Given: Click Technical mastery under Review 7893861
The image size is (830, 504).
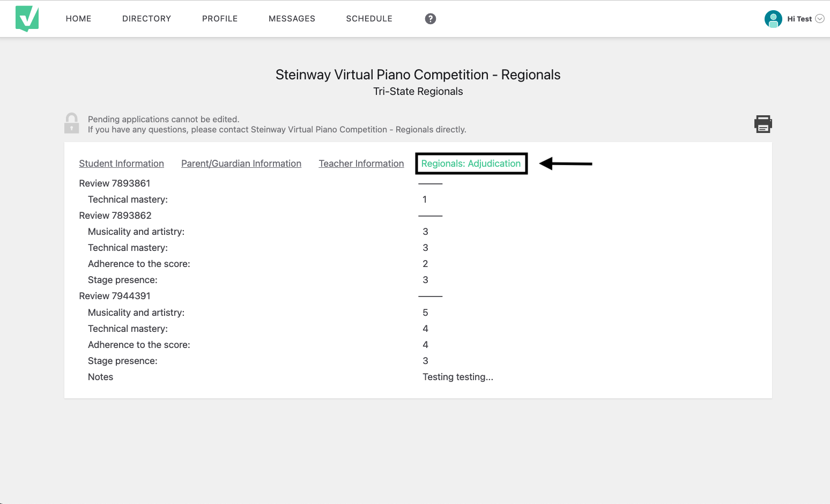Looking at the screenshot, I should pyautogui.click(x=128, y=199).
